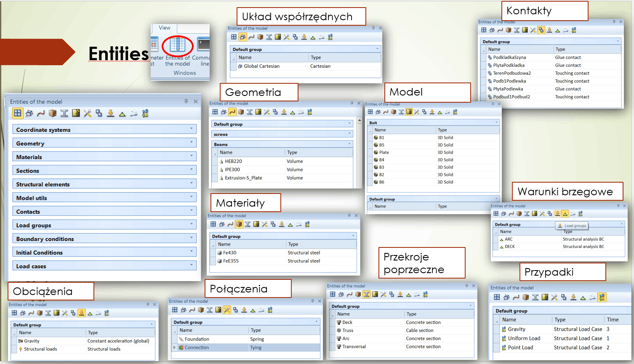Click Boundary conditions triangle icon in category list panel
The width and height of the screenshot is (634, 364).
point(122,114)
